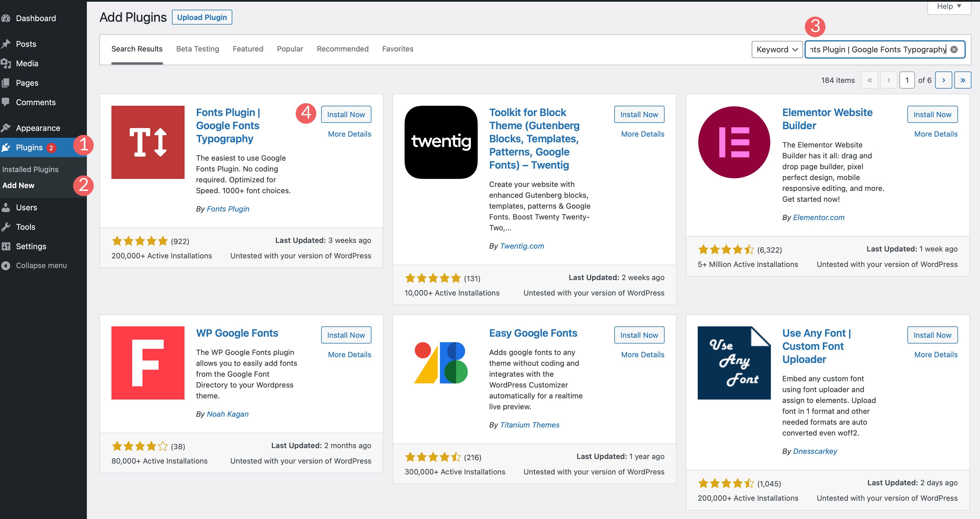Click More Details for Easy Google Fonts

[x=642, y=354]
